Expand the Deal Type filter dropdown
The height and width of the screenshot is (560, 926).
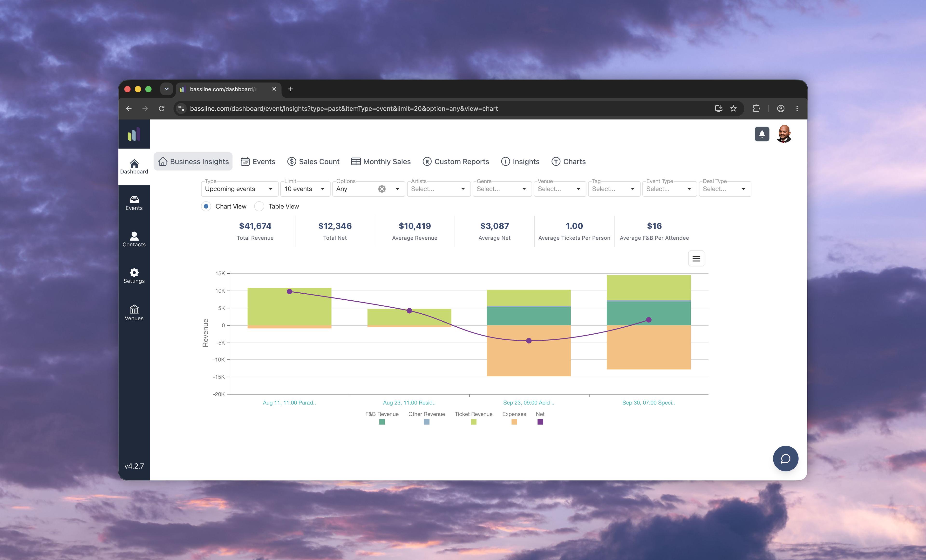pos(725,189)
